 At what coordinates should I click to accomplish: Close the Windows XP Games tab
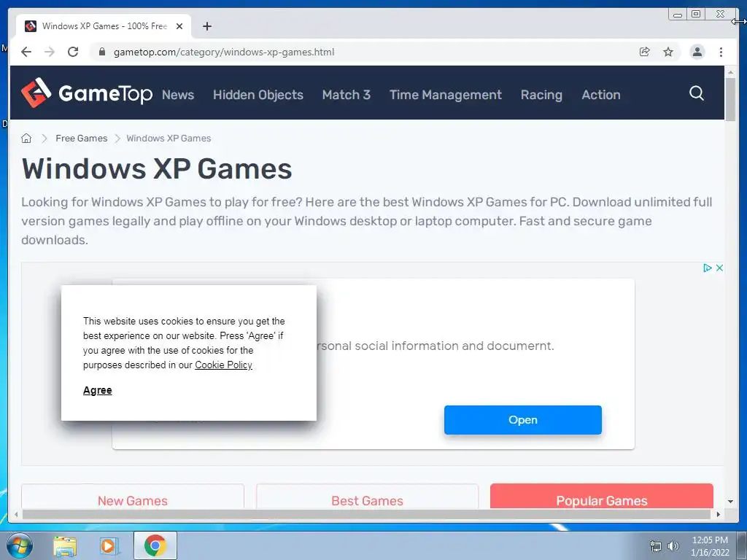(179, 26)
